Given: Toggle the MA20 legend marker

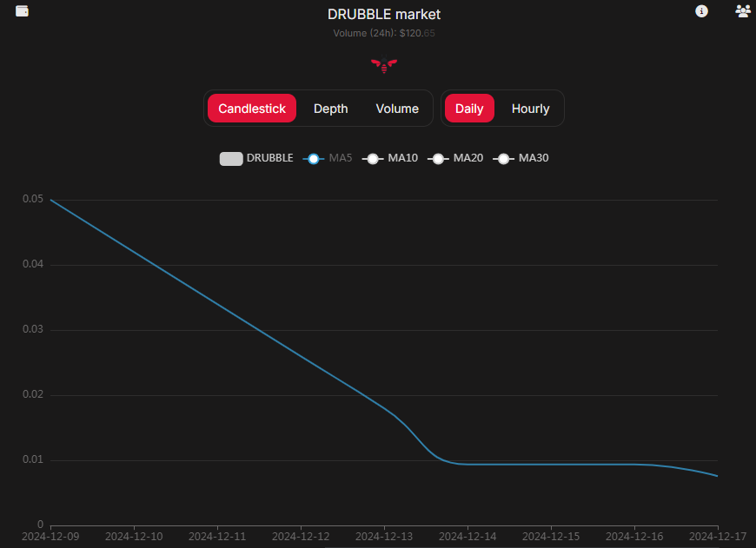Looking at the screenshot, I should tap(438, 159).
